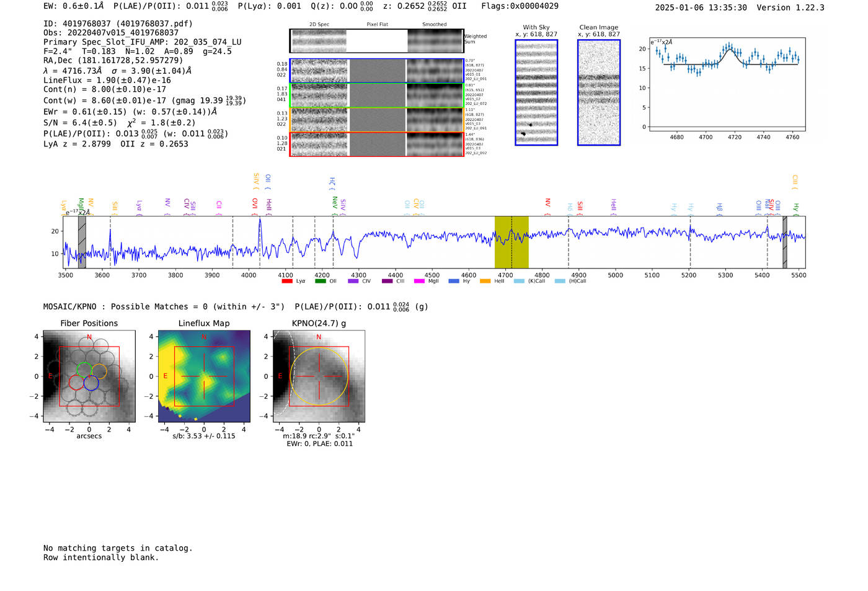Click the ID 4019768037 (4019768037.pdf) line

click(x=118, y=24)
